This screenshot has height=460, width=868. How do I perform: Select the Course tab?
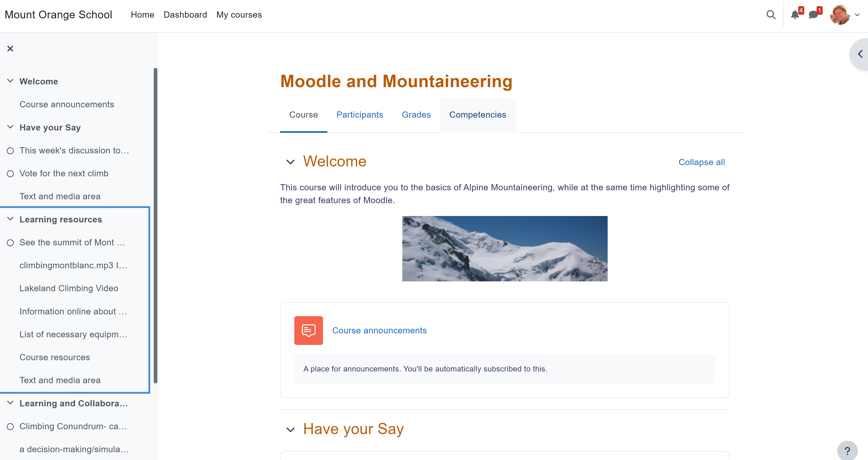303,115
